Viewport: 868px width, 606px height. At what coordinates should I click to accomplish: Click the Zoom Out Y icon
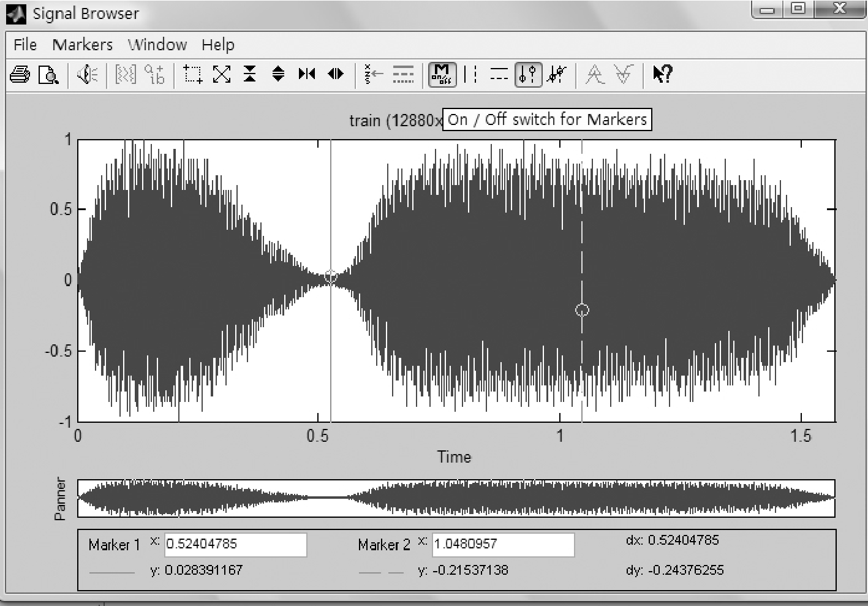point(278,75)
